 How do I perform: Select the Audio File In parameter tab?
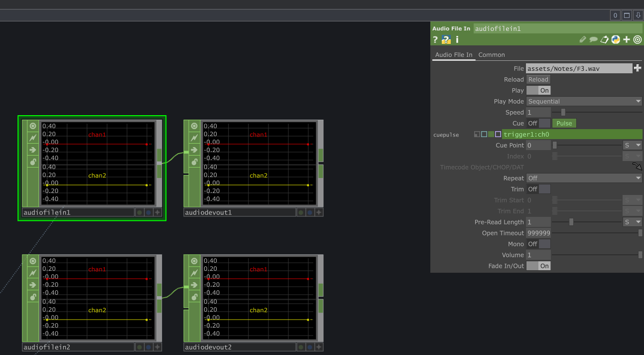[453, 55]
